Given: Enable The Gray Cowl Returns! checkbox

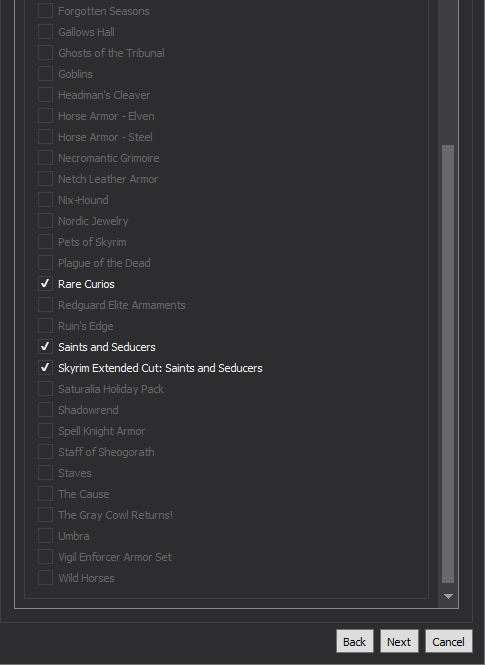Looking at the screenshot, I should (x=45, y=515).
